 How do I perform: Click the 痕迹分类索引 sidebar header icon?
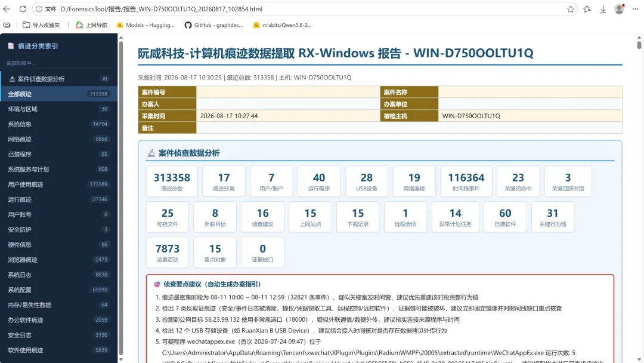click(x=11, y=46)
